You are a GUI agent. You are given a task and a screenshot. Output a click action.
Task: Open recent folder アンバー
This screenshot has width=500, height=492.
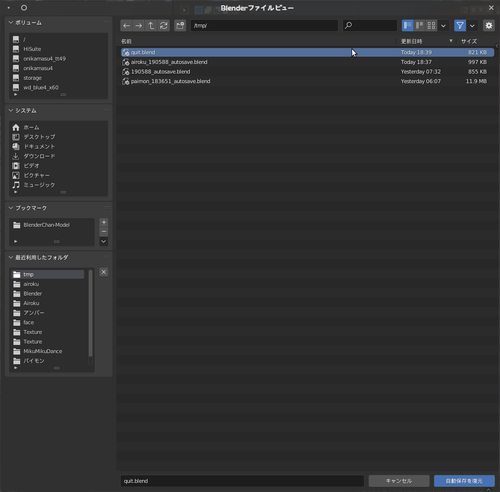[x=47, y=313]
